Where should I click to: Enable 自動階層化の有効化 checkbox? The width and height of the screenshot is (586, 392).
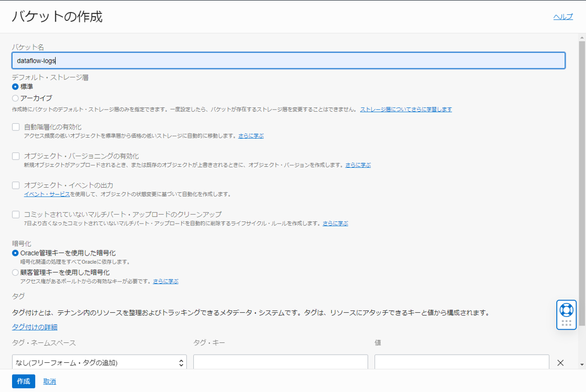tap(16, 127)
